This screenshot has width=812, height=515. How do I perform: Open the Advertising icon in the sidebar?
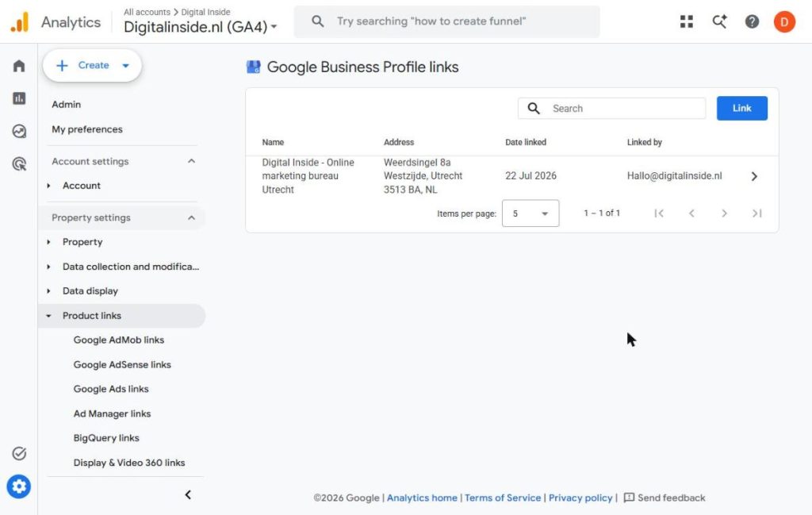19,164
